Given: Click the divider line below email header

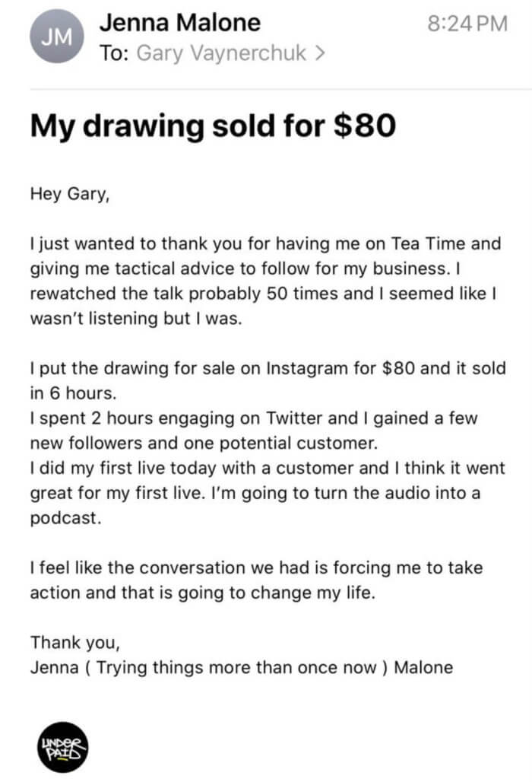Looking at the screenshot, I should (281, 89).
